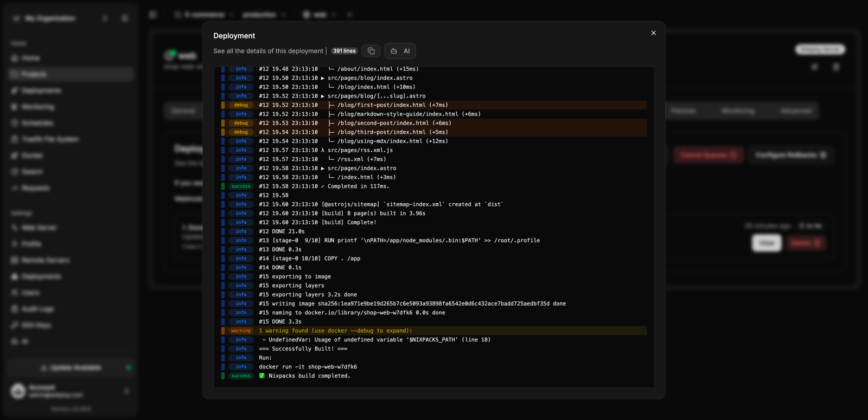Select the "#13 [stage-0 9/10] RUN printf" line
This screenshot has height=420, width=868.
tap(434, 241)
